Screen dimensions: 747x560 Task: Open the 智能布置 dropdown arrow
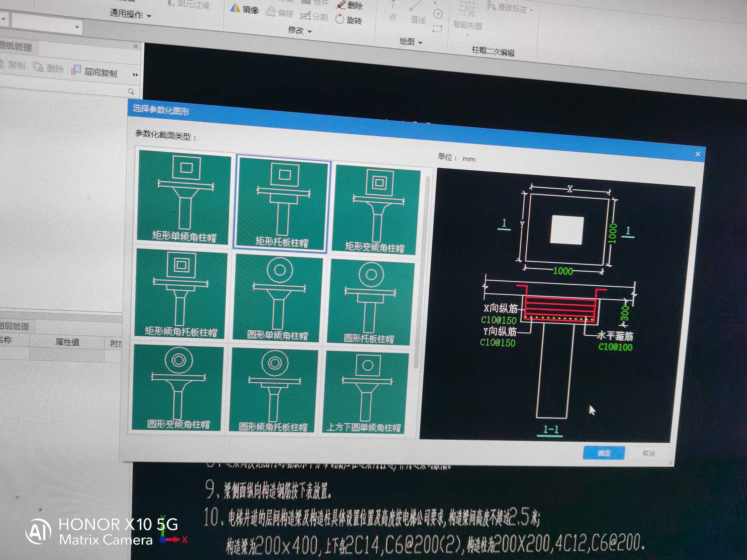468,35
